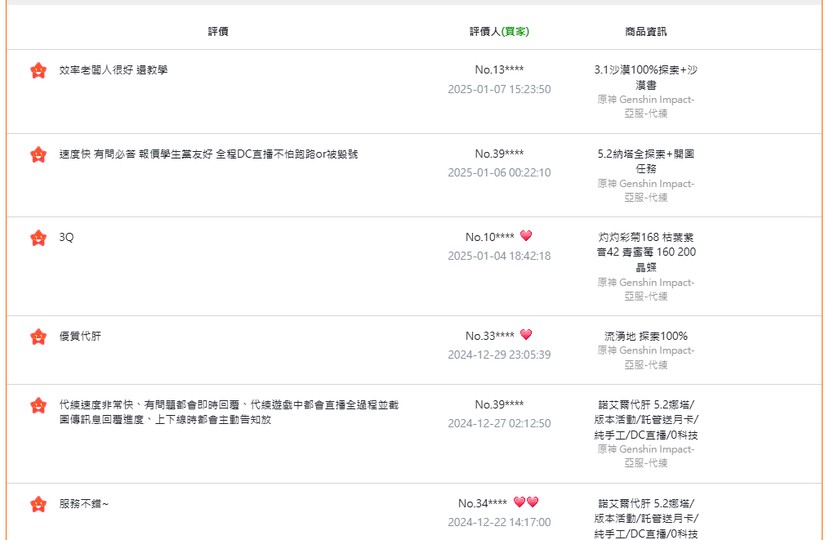Open the 5.2納塔全探索+開圖任務 product link

(x=646, y=161)
